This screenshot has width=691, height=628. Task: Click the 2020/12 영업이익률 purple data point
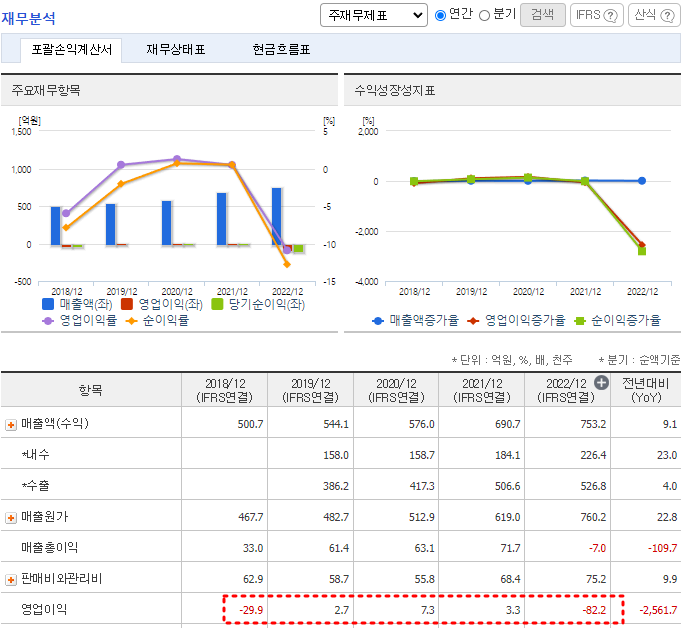pos(177,159)
